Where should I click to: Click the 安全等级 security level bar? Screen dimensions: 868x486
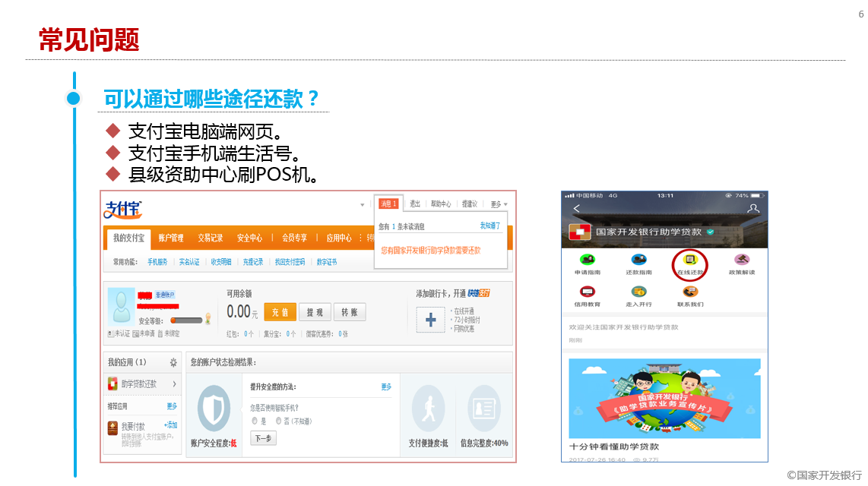pos(185,320)
